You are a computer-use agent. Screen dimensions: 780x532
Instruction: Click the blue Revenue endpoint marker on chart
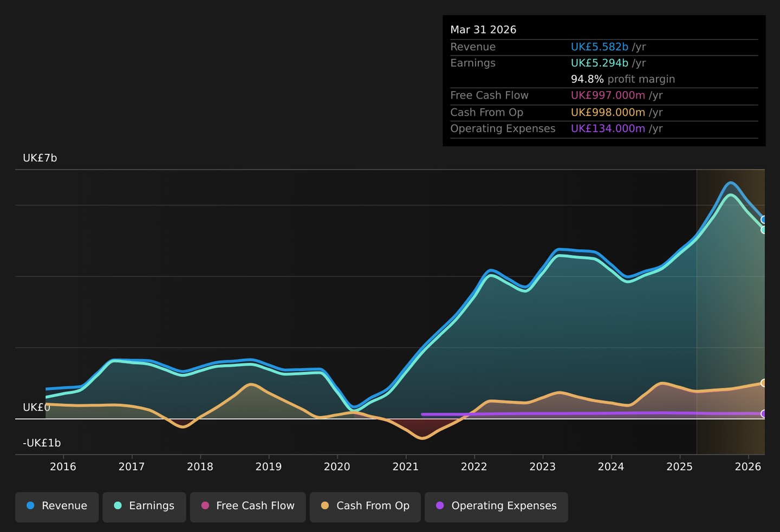click(x=764, y=219)
